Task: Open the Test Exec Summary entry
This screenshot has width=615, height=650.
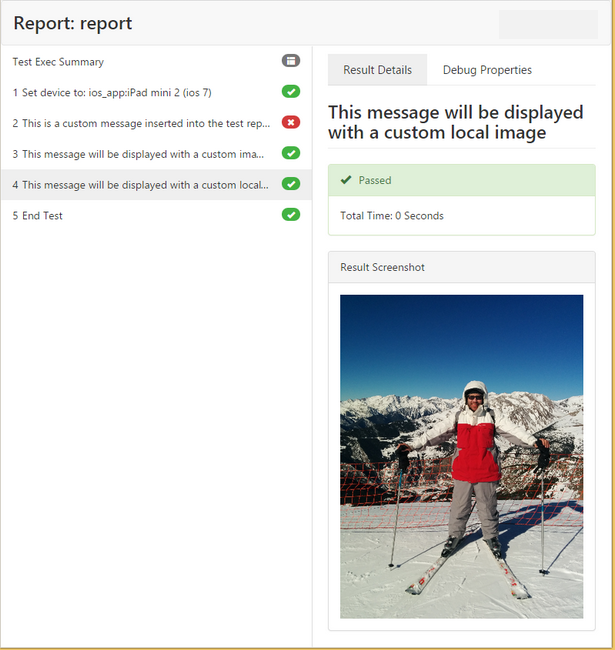Action: pos(58,62)
